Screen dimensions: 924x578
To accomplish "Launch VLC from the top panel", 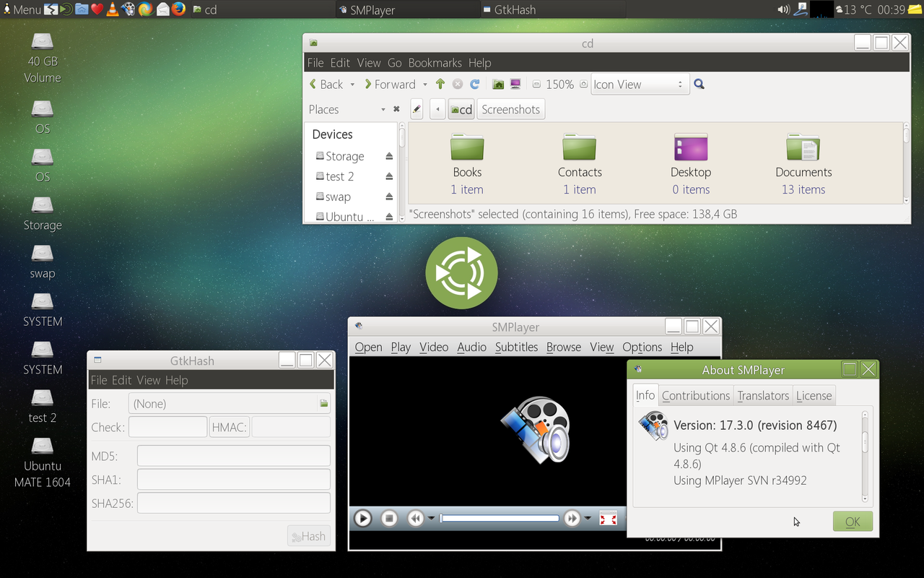I will click(113, 9).
